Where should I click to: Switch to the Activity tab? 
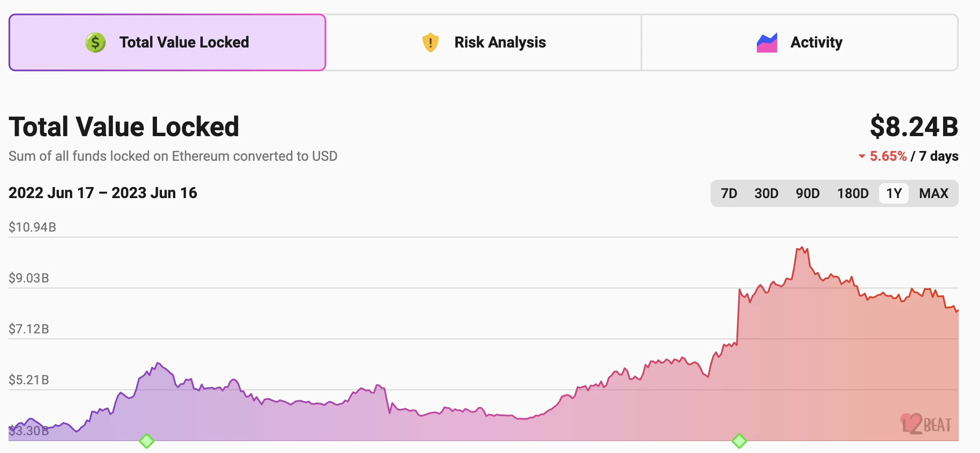click(x=800, y=42)
